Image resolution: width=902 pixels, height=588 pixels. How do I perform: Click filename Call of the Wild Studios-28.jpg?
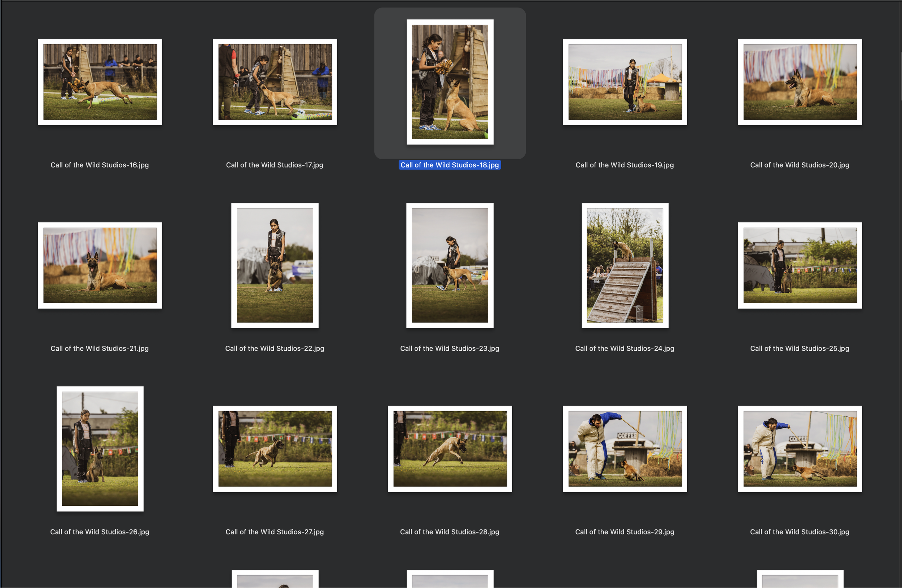click(x=450, y=532)
